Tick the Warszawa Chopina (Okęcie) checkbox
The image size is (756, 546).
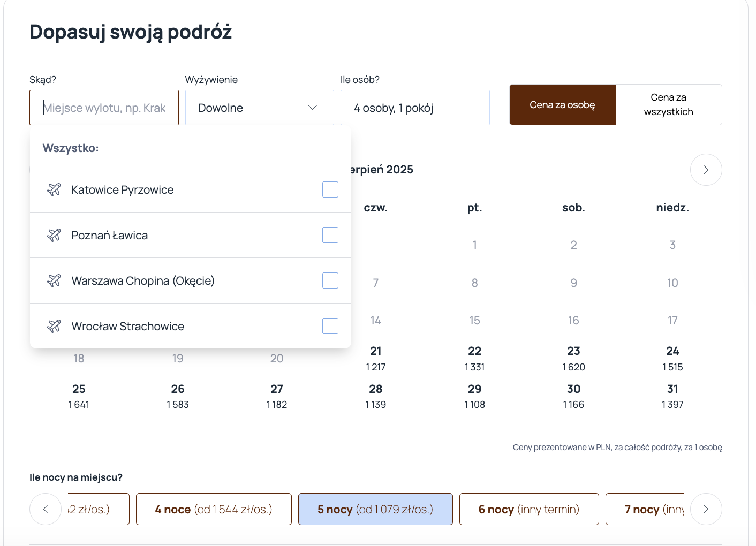pyautogui.click(x=330, y=280)
